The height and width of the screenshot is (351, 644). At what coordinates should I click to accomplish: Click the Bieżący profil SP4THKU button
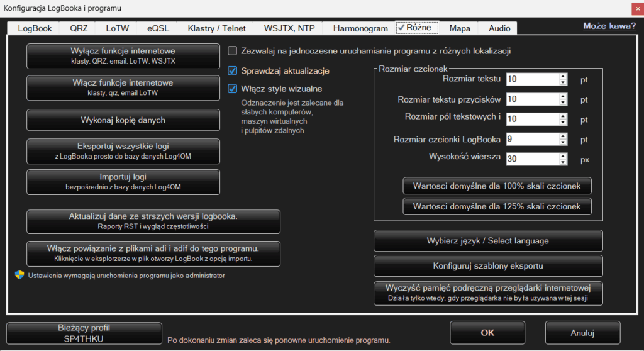(84, 332)
